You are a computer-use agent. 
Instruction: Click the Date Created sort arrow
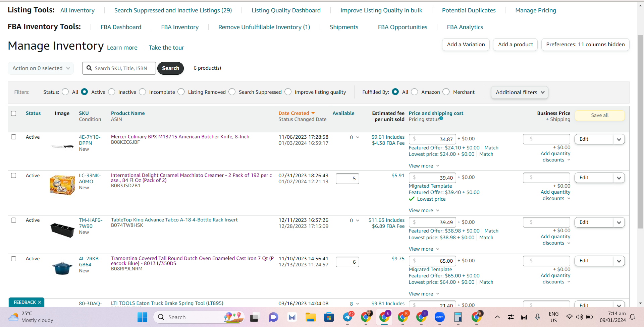pyautogui.click(x=313, y=113)
